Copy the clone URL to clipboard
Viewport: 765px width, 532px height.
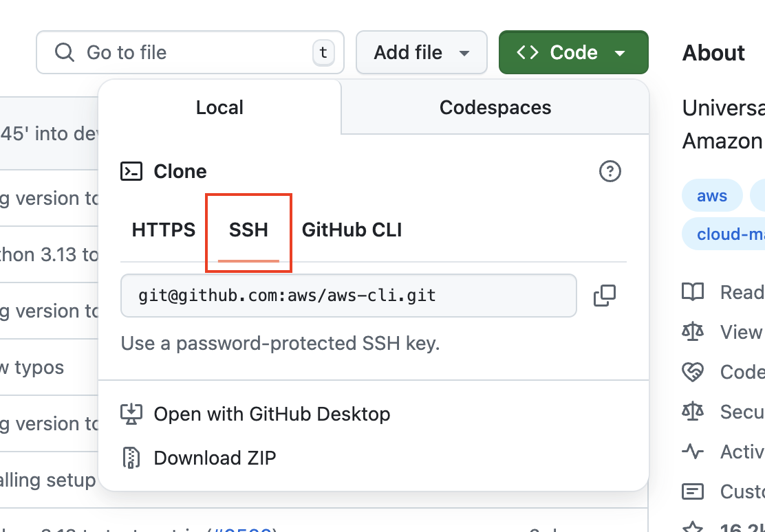605,296
